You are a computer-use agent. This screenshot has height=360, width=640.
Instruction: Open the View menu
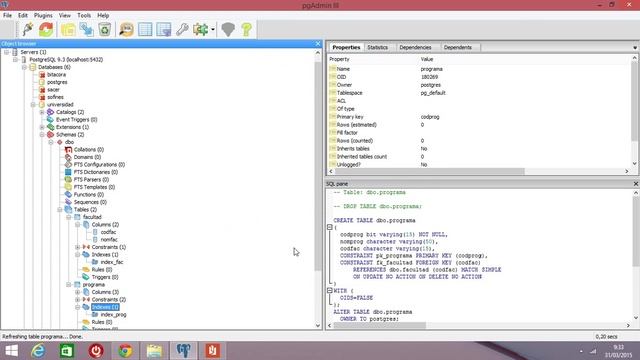click(x=64, y=15)
